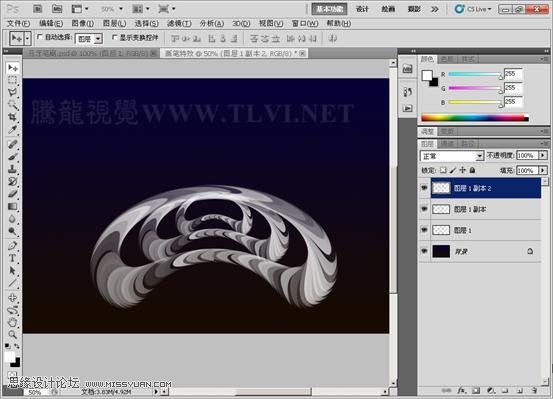Click the foreground color swatch in Color panel
The height and width of the screenshot is (399, 553).
tap(427, 75)
